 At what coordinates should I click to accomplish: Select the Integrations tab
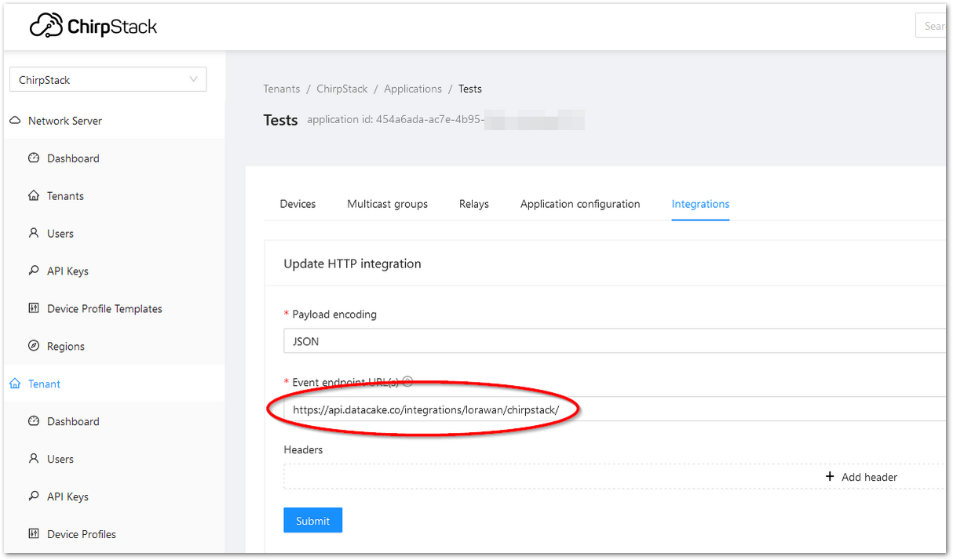700,204
